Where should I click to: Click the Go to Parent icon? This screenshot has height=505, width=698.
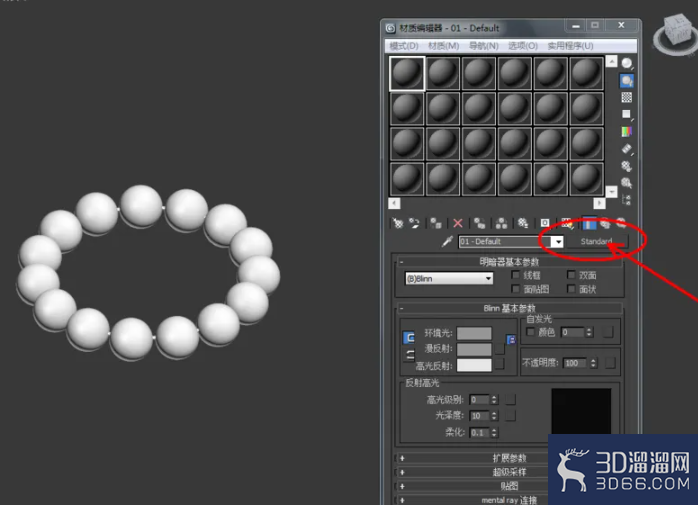tap(605, 223)
